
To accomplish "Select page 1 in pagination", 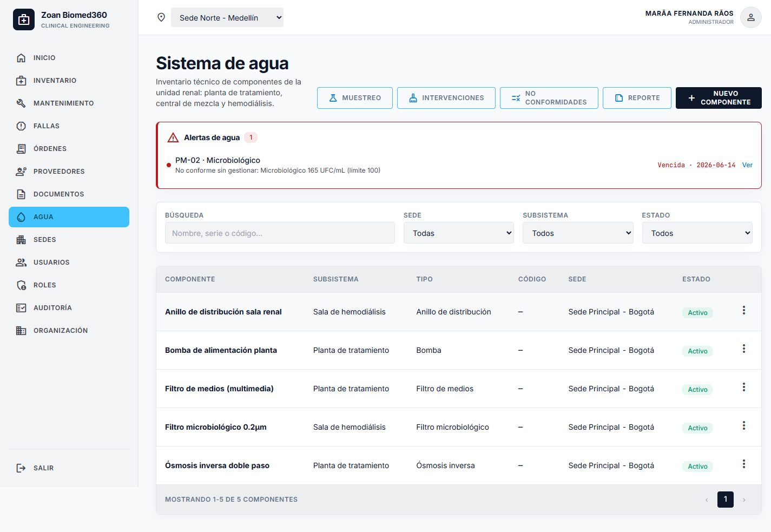I will (x=726, y=500).
